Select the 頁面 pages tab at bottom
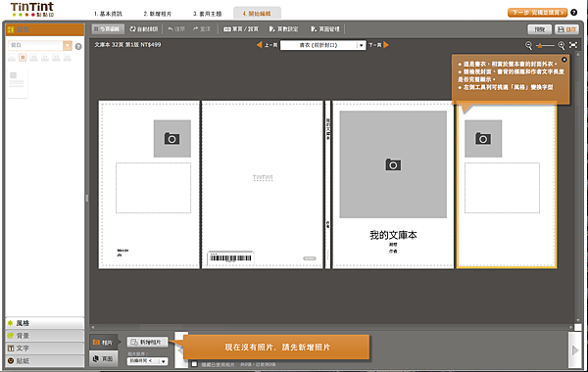Image resolution: width=588 pixels, height=372 pixels. (x=104, y=358)
